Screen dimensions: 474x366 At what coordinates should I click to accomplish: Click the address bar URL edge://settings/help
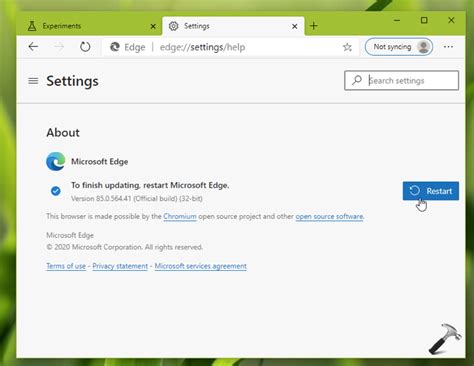click(x=202, y=47)
